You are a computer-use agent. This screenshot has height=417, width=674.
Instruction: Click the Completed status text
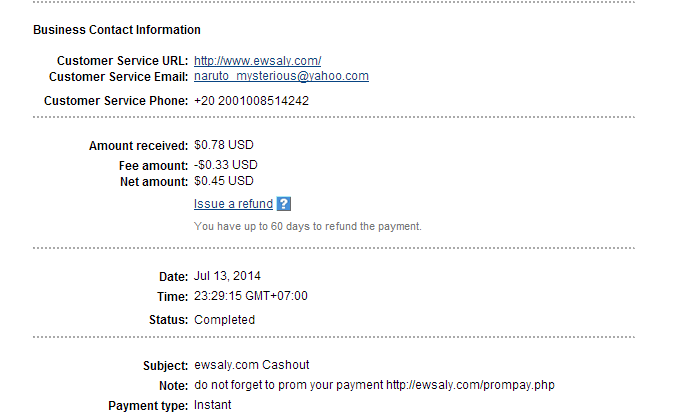click(x=225, y=320)
